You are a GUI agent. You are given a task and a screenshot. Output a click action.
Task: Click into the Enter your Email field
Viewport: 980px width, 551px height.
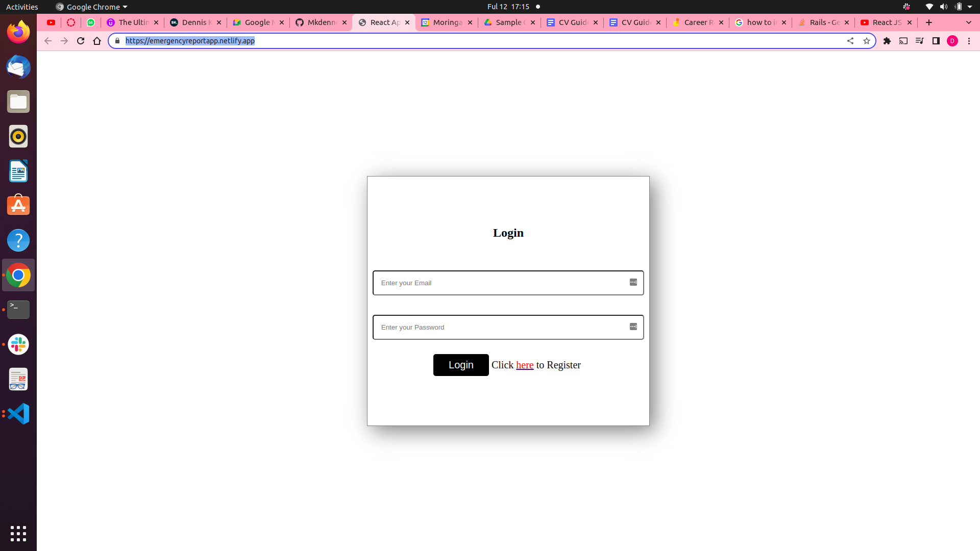click(x=500, y=283)
